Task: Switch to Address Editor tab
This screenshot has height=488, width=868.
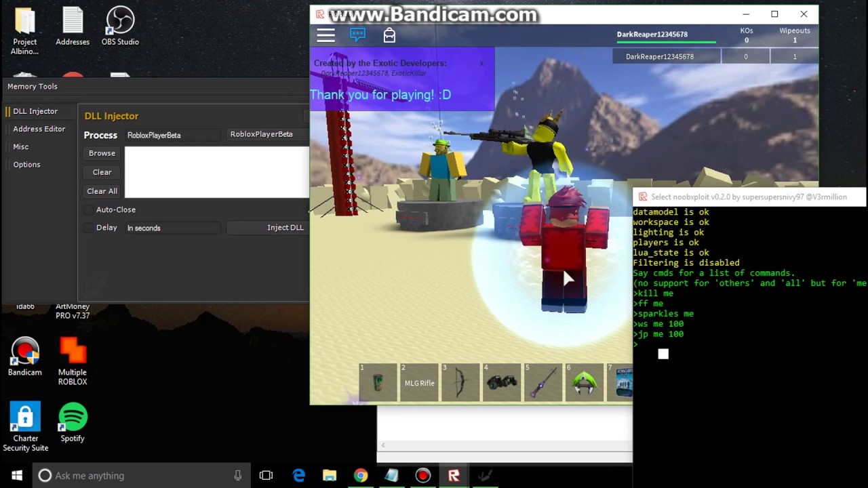Action: click(39, 129)
